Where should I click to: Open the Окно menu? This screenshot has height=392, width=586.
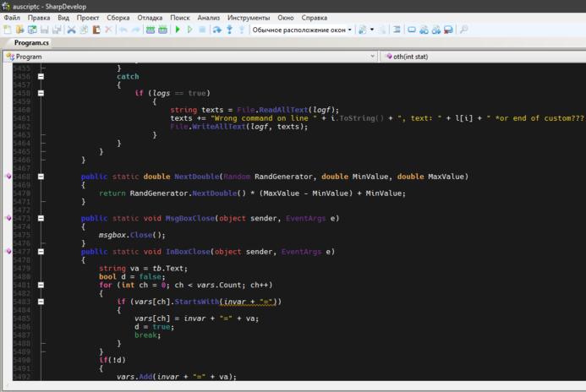[286, 18]
